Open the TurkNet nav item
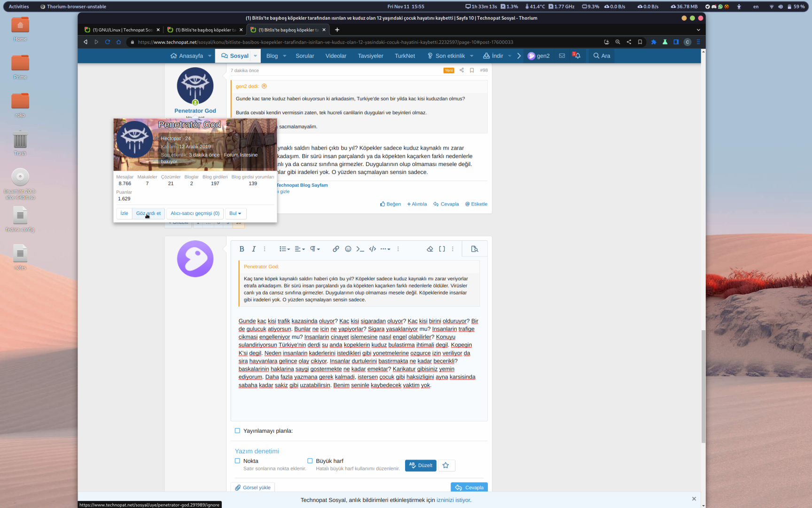 pyautogui.click(x=405, y=56)
